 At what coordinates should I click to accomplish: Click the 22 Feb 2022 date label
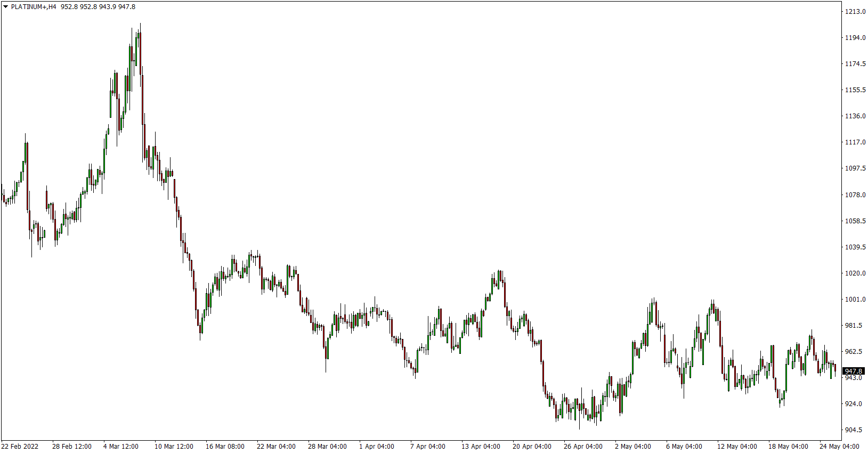[20, 447]
